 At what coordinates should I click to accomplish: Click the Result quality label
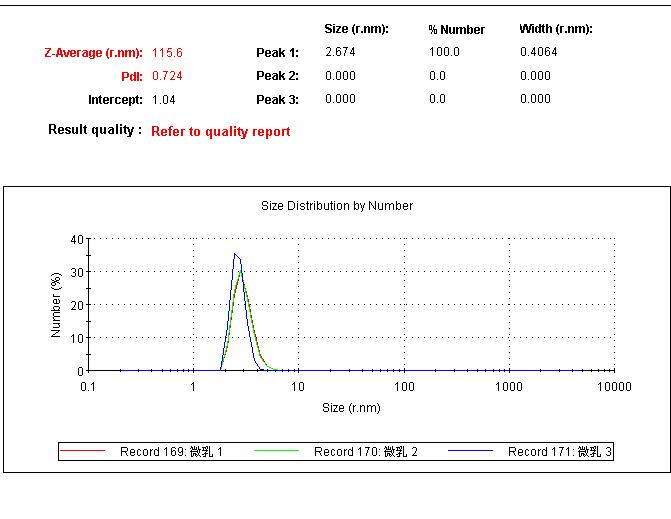click(x=95, y=130)
